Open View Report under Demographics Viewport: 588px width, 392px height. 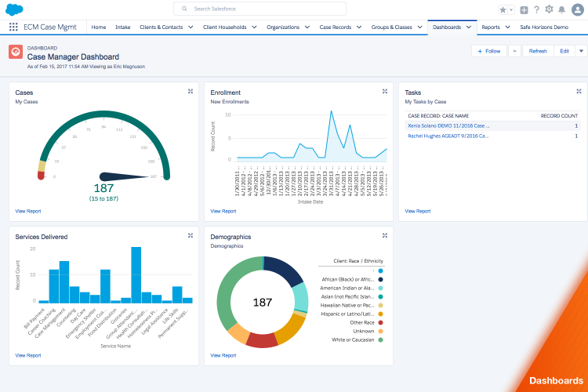(223, 355)
